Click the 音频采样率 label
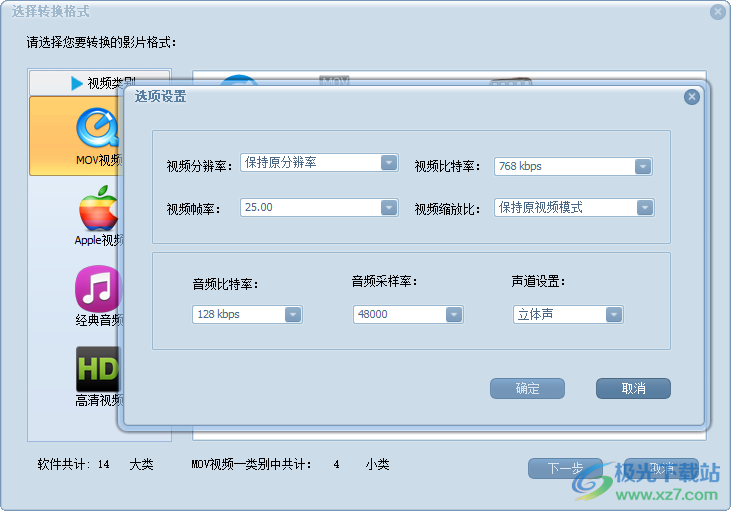 pos(384,281)
